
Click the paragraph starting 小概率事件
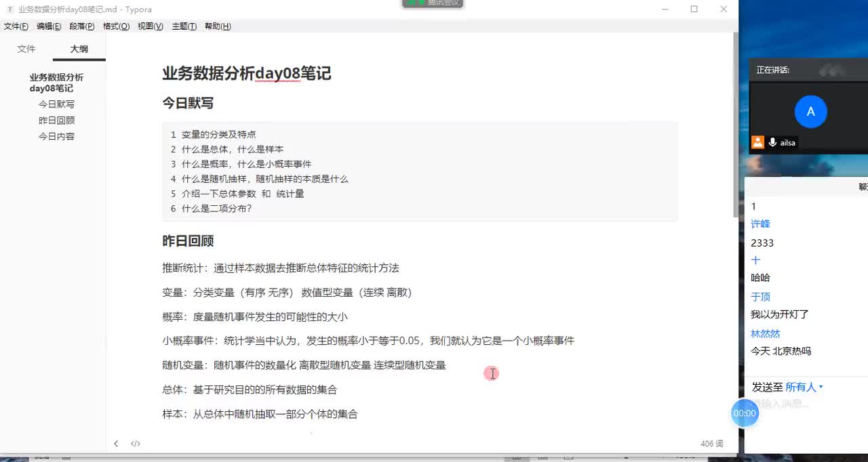[368, 341]
